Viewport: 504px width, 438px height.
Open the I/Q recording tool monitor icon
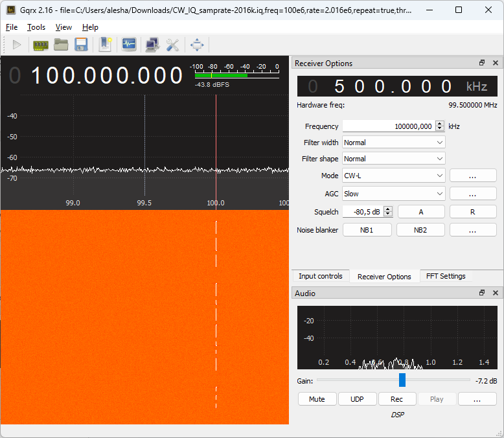(129, 45)
